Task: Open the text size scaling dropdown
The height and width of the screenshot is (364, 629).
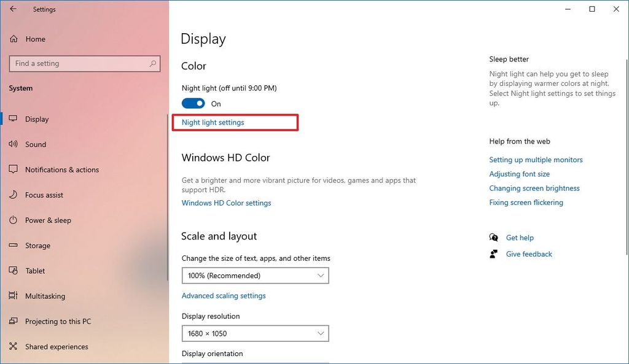Action: [x=256, y=275]
